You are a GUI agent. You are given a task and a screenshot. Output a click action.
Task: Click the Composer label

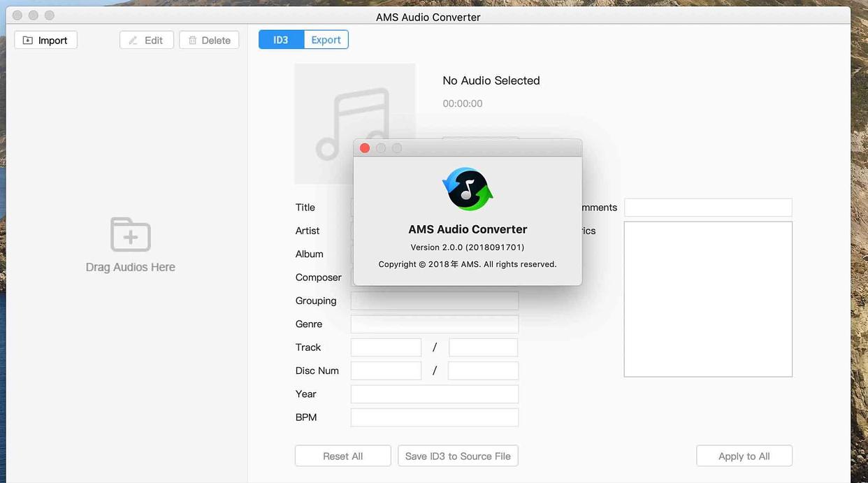(319, 277)
